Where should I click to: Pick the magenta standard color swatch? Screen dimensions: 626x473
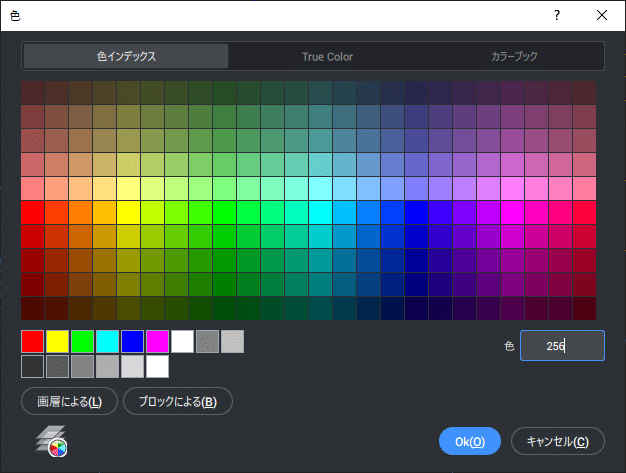pos(157,341)
